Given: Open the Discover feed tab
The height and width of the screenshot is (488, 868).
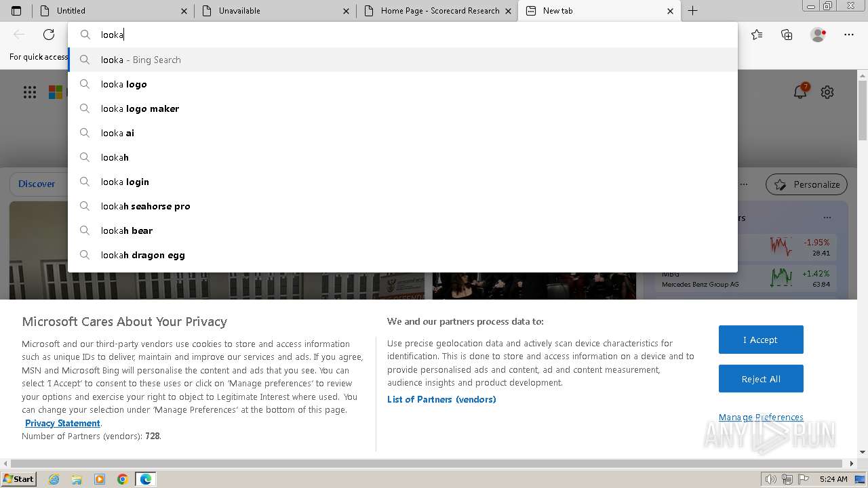Looking at the screenshot, I should point(37,184).
